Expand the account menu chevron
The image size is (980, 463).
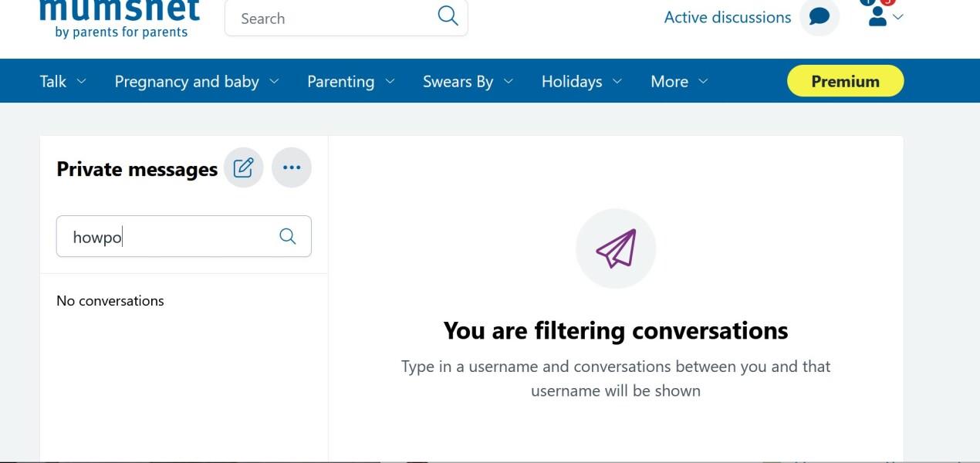(x=897, y=17)
